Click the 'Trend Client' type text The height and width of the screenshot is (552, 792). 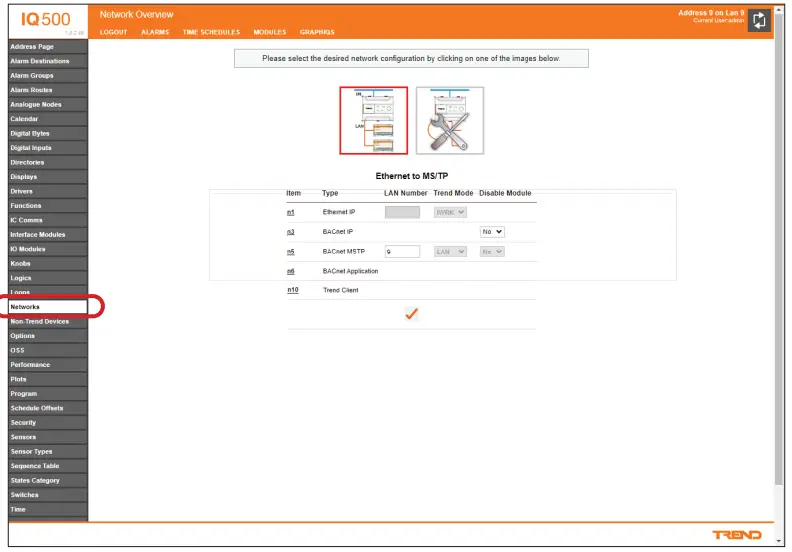click(x=340, y=290)
